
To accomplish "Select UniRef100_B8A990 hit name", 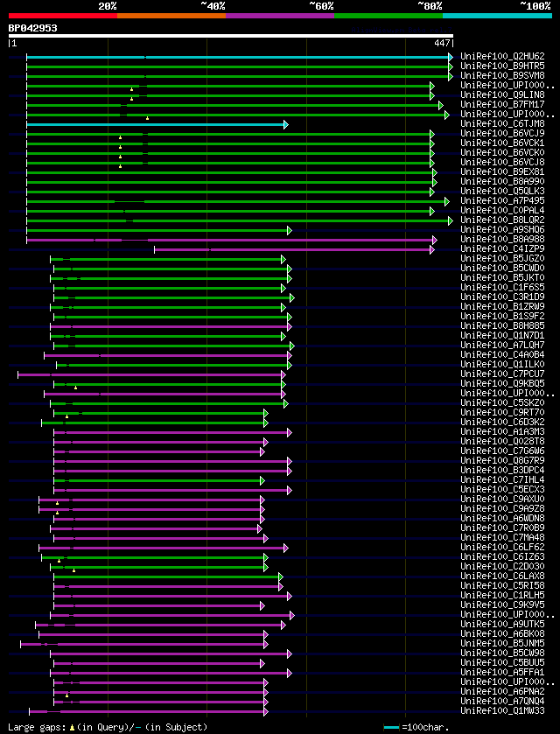I will coord(502,182).
